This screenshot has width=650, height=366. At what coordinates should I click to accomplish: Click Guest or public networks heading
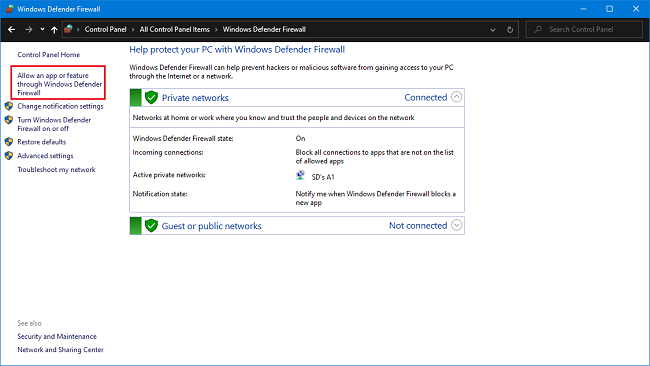(211, 226)
